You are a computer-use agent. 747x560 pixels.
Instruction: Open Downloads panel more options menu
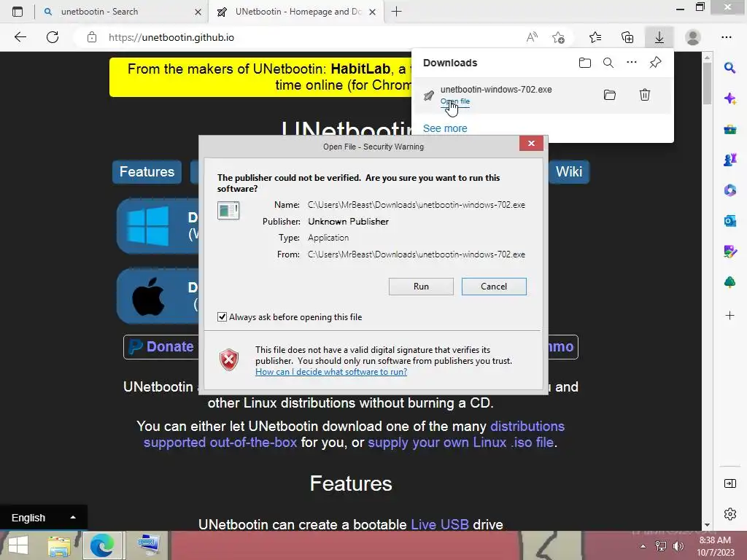[632, 63]
